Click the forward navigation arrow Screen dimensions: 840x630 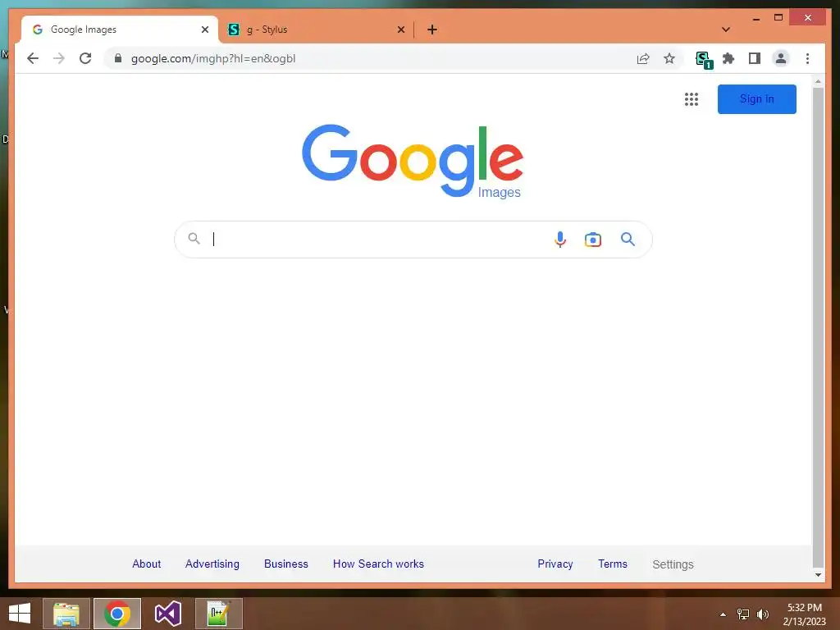coord(59,58)
